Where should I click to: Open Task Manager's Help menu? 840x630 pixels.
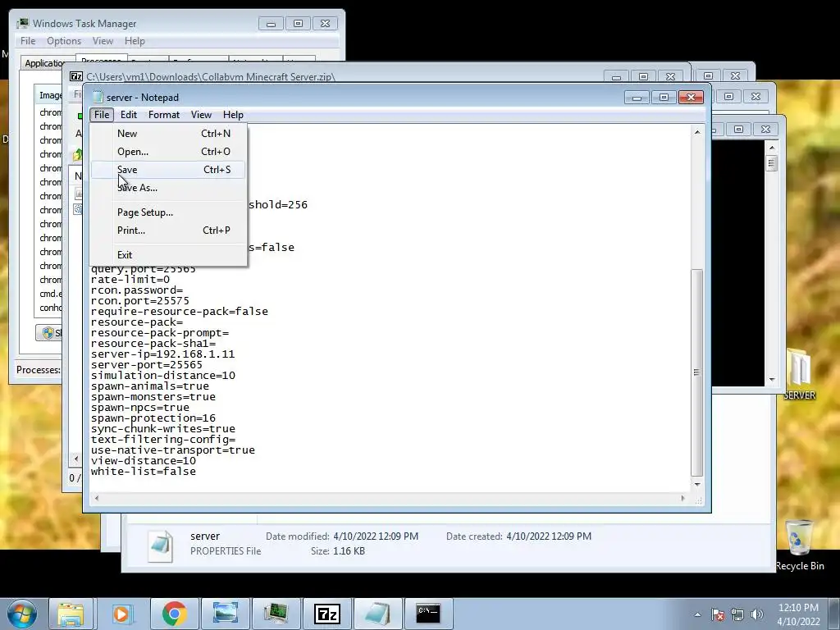[135, 41]
